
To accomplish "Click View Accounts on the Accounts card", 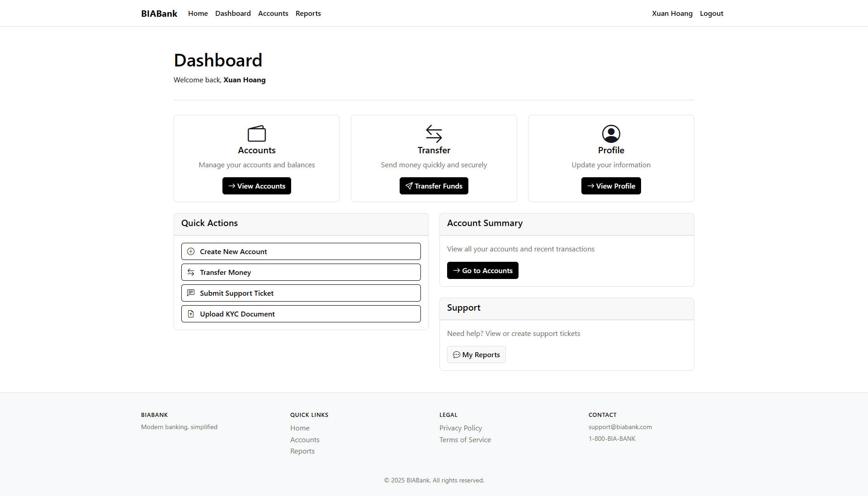I will click(x=256, y=186).
